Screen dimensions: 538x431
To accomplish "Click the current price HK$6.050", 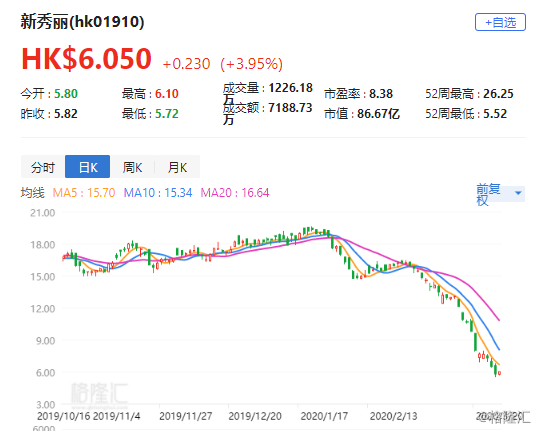I will (86, 58).
